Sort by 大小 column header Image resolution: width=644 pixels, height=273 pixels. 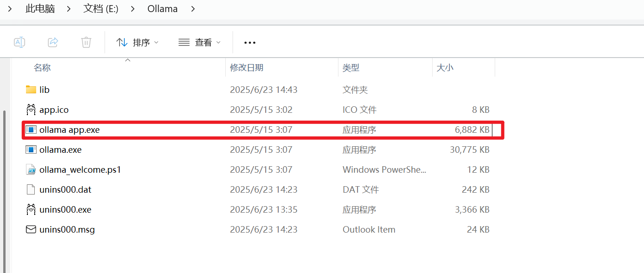pos(445,68)
